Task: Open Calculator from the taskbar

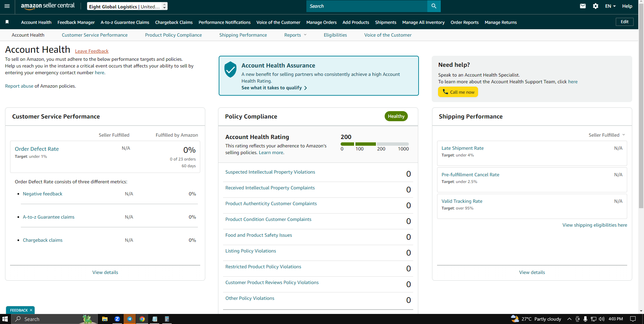Action: click(167, 319)
